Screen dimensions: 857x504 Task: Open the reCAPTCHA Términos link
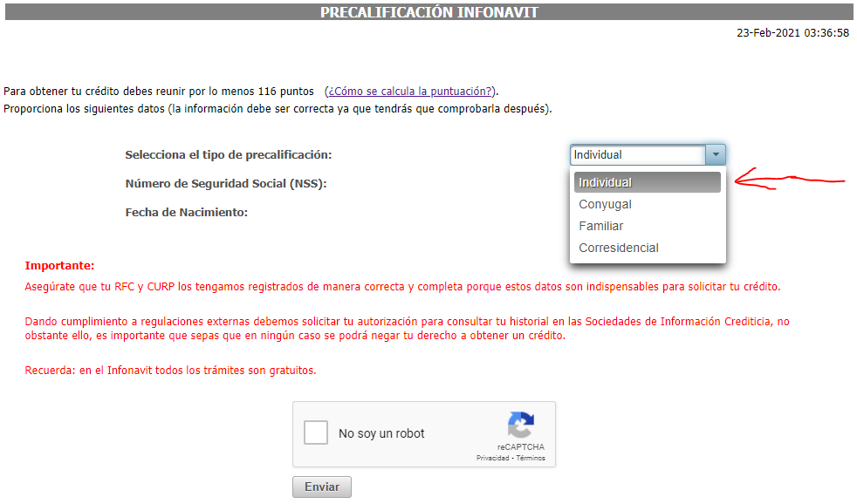click(531, 458)
